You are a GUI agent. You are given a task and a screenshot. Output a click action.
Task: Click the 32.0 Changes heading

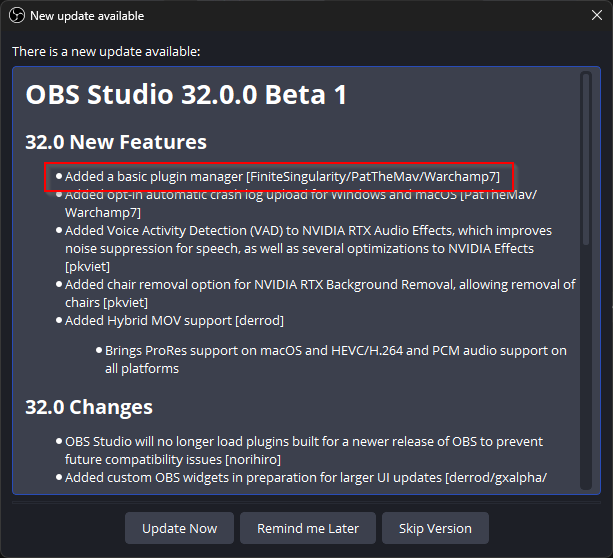point(89,407)
